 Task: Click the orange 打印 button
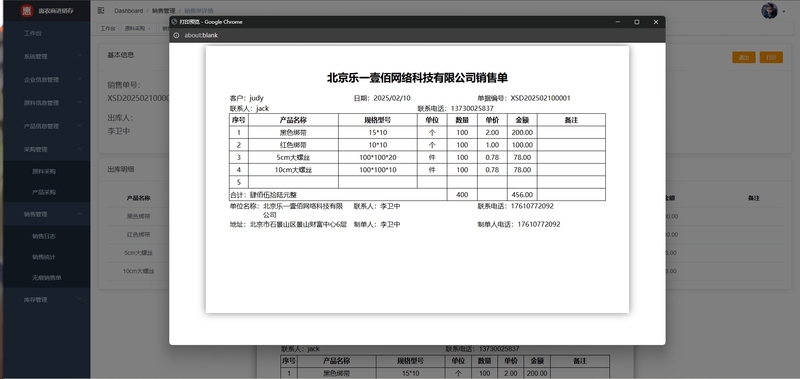(x=771, y=58)
